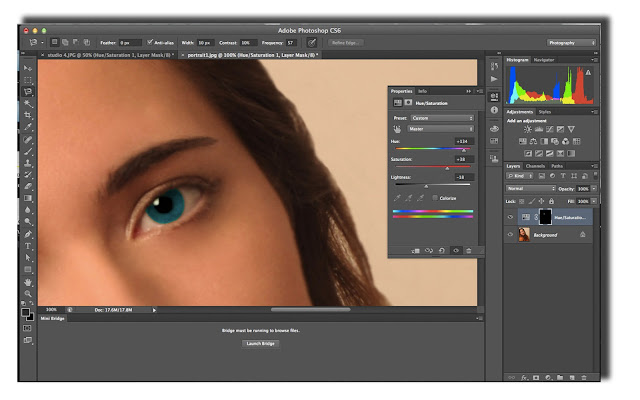
Task: Open the Layers panel flyout menu
Action: point(595,166)
